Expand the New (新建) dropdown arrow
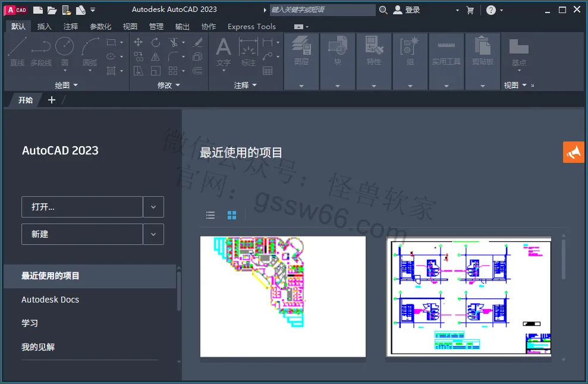Image resolution: width=588 pixels, height=384 pixels. tap(153, 234)
